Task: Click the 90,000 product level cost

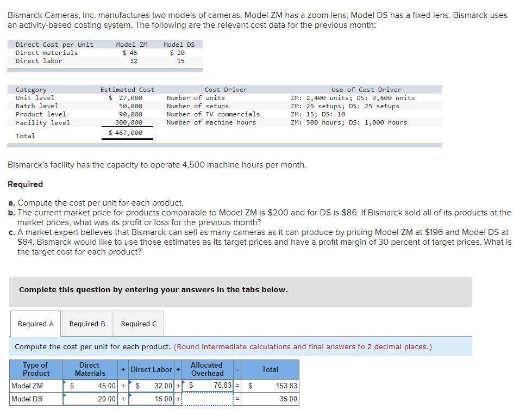Action: 130,114
